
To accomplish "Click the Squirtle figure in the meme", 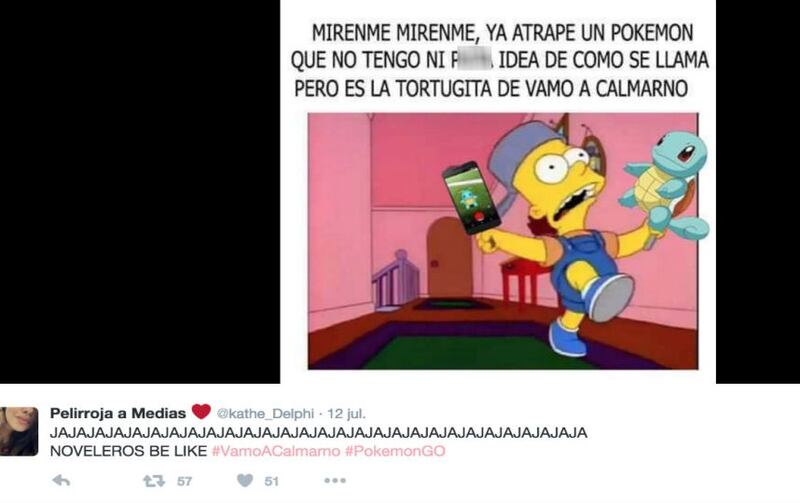I will click(x=665, y=185).
